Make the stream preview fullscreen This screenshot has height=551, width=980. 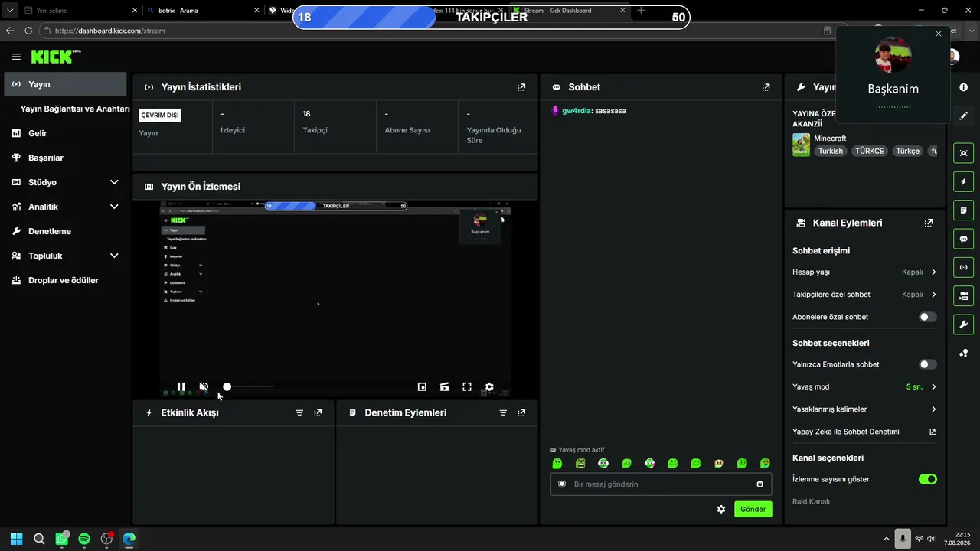(x=467, y=387)
